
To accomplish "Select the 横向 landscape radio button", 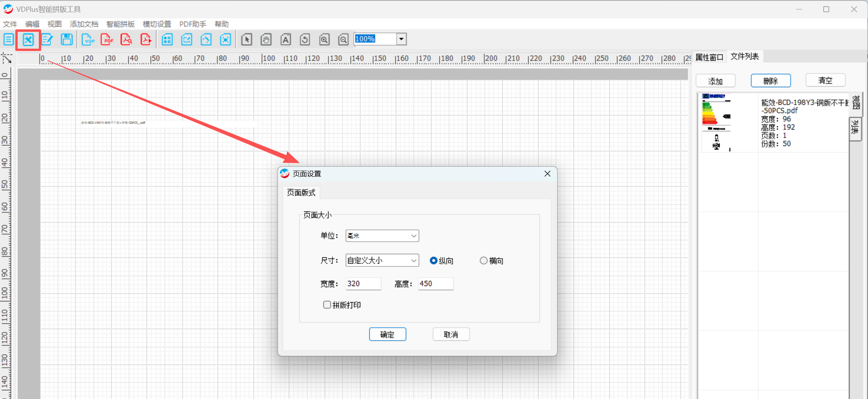I will (484, 261).
